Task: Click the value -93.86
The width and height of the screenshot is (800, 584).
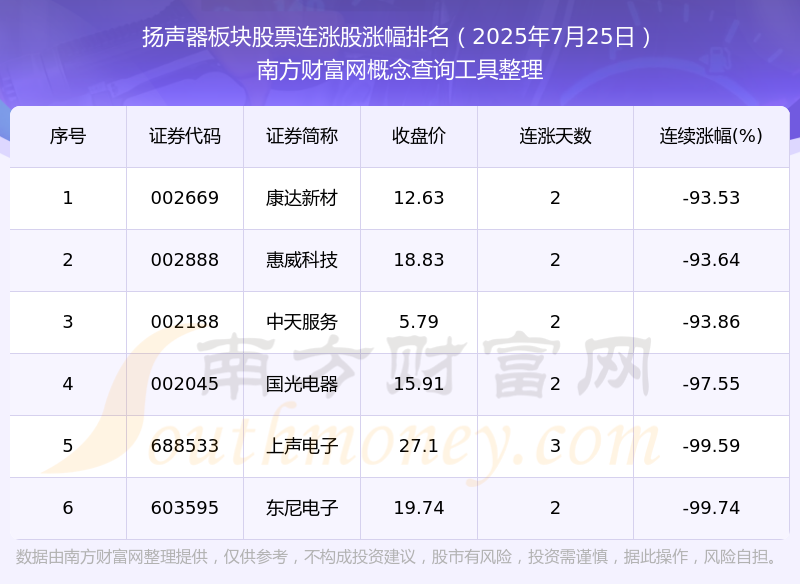Action: 711,322
